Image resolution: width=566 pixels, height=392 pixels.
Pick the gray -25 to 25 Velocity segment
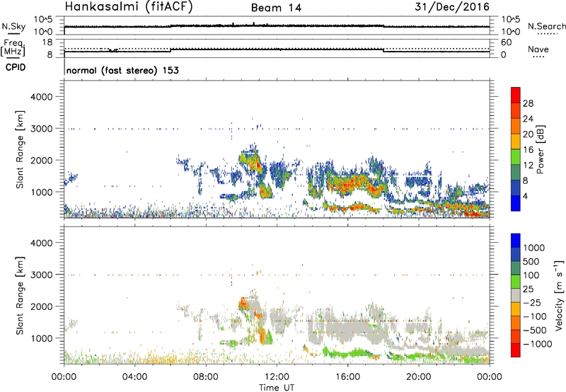516,296
